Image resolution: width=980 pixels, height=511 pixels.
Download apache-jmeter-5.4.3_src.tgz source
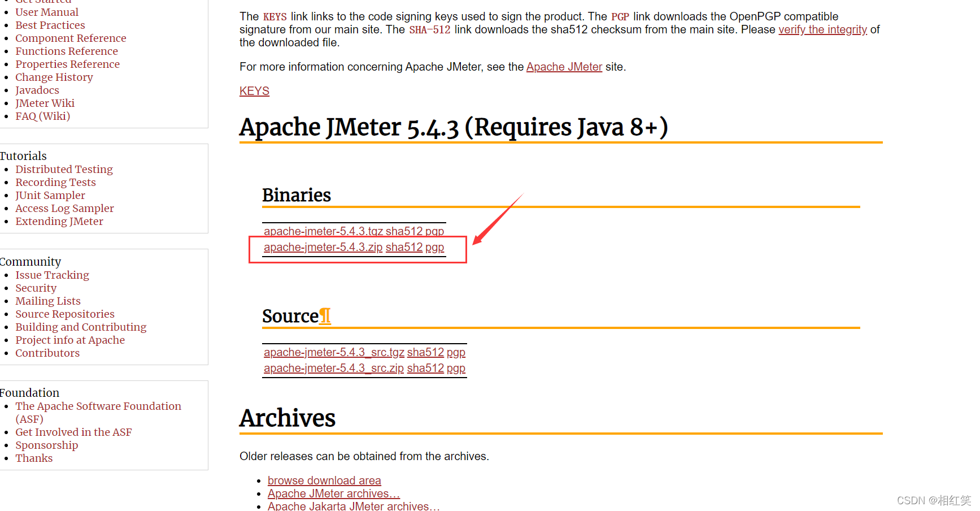tap(334, 352)
